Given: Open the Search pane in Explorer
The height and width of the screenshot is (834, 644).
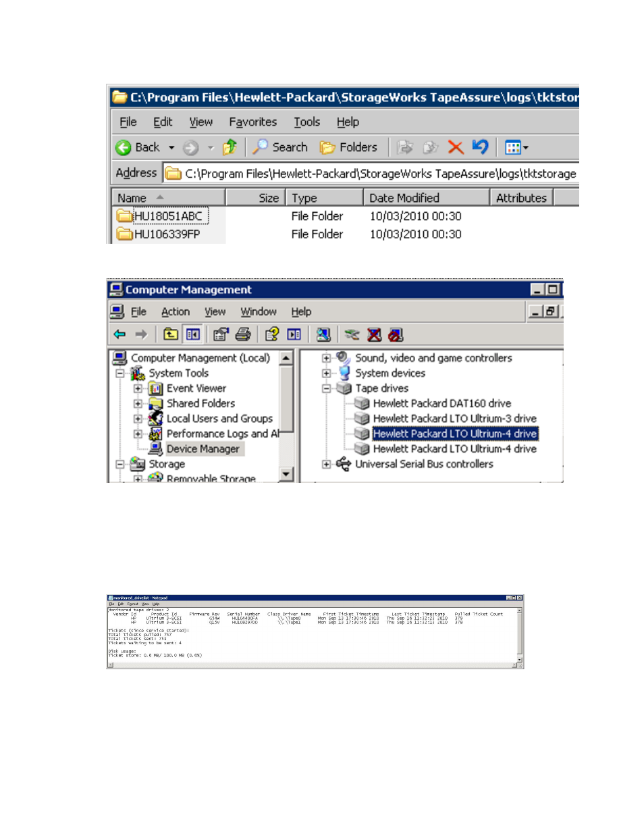Looking at the screenshot, I should coord(280,147).
